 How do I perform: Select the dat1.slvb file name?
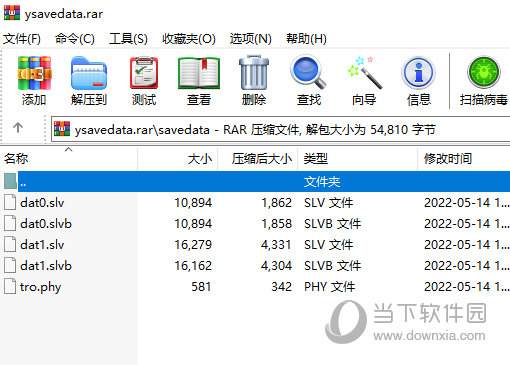click(x=46, y=266)
